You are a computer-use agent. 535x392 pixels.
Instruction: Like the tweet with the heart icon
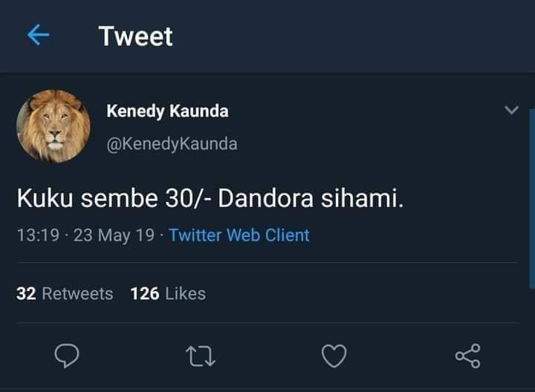click(x=334, y=356)
